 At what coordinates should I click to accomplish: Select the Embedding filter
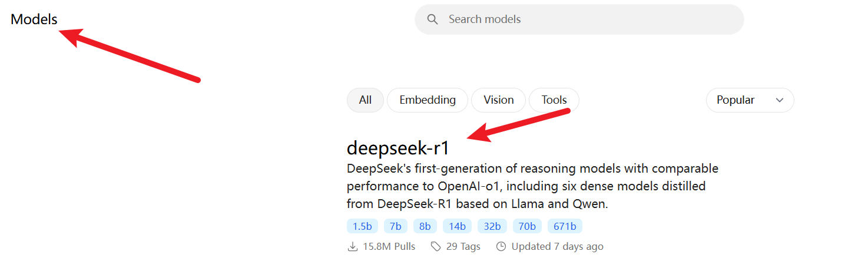pyautogui.click(x=428, y=100)
